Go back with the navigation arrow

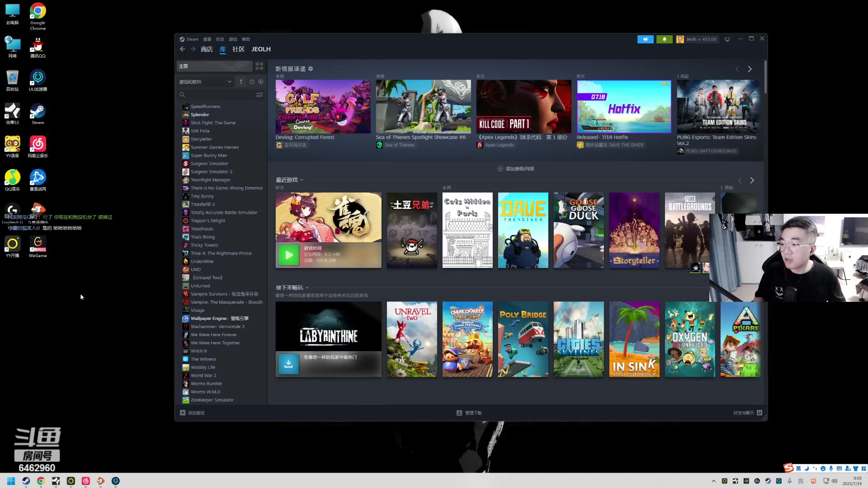tap(183, 49)
